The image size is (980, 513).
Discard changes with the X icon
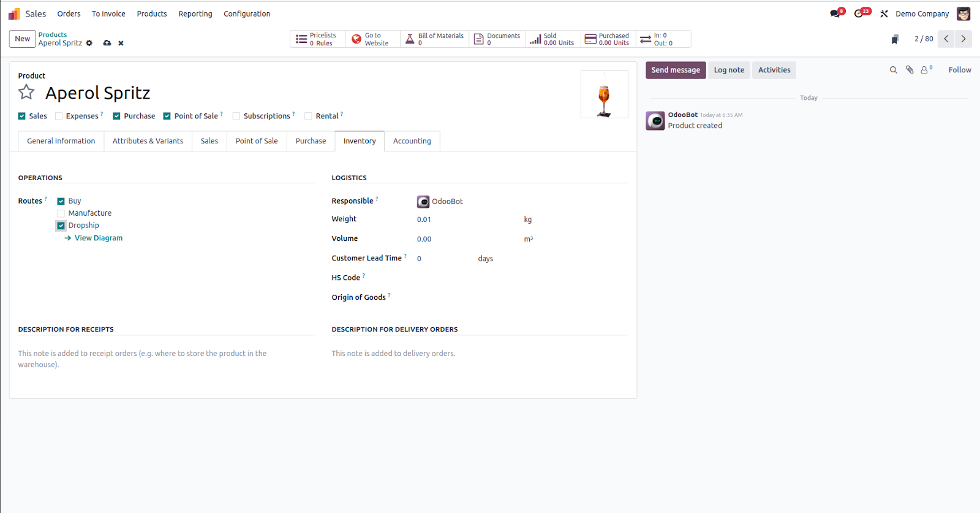click(121, 43)
